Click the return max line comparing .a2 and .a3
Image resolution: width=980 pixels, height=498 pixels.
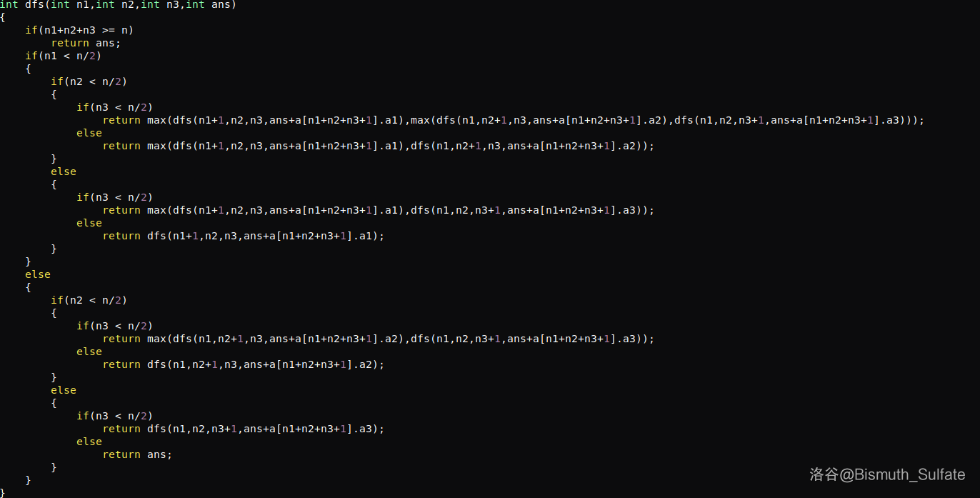tap(379, 339)
